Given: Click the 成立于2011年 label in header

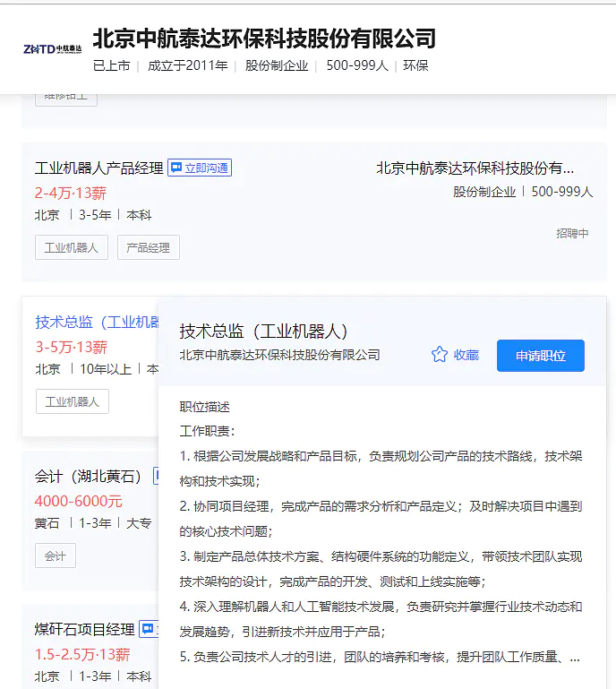Looking at the screenshot, I should [187, 65].
